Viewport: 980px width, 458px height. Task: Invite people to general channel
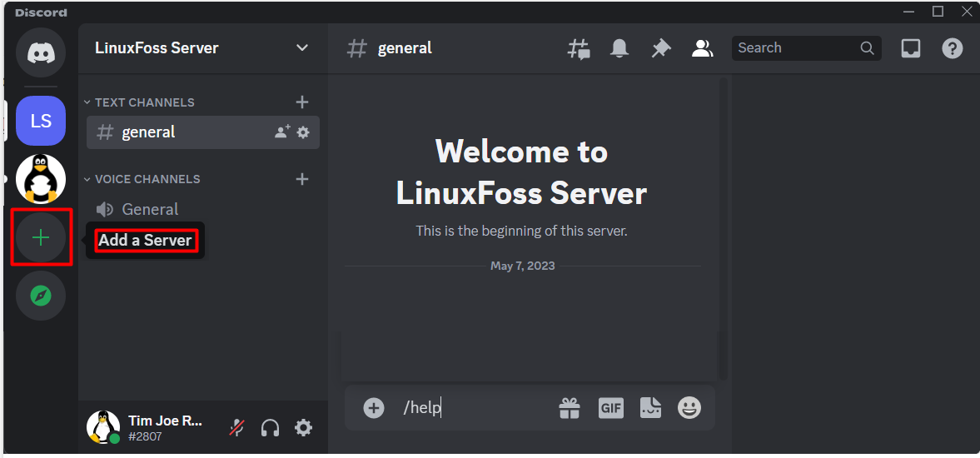[282, 132]
